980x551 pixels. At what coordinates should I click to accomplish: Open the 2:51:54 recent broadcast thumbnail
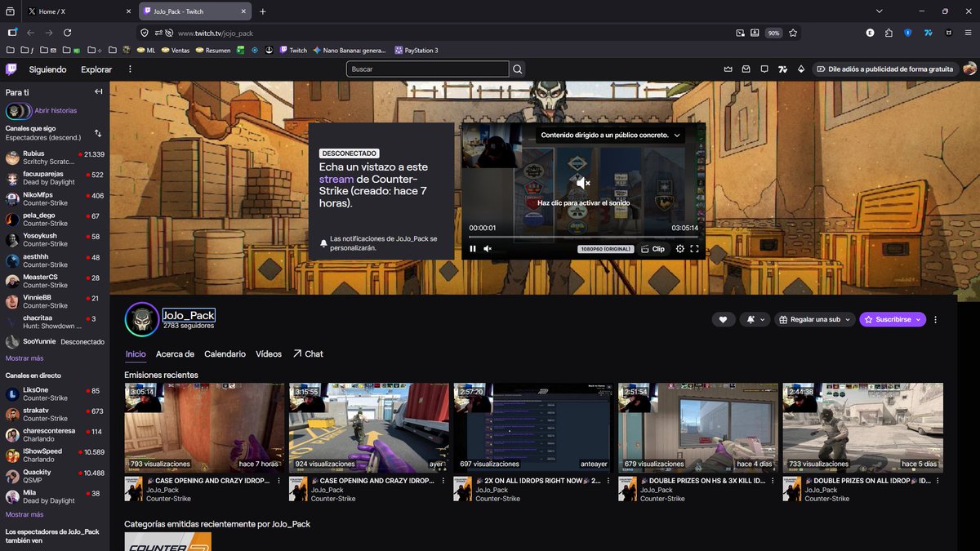click(x=698, y=428)
